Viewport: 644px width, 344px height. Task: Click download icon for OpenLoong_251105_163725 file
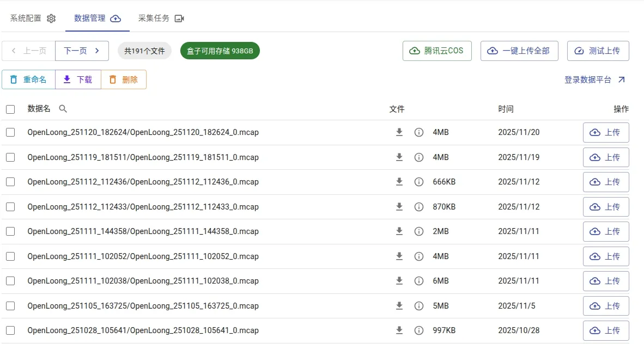(399, 306)
